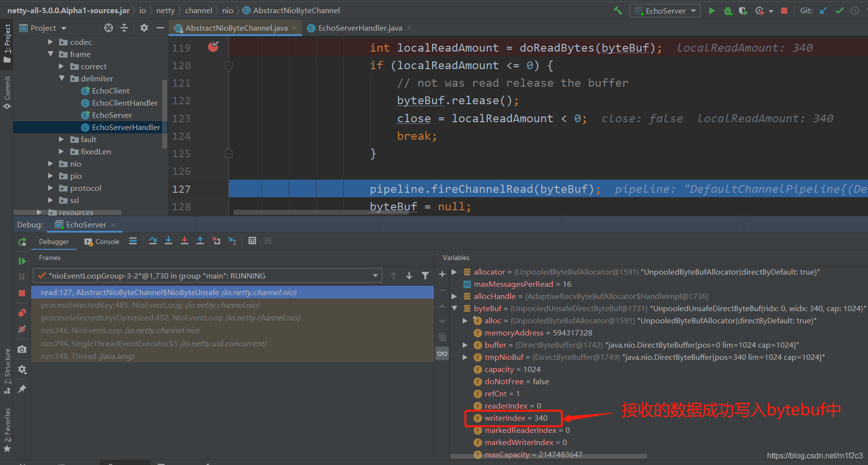Open the thread selector nioEventLoopGroup-3-2 dropdown

click(x=208, y=276)
